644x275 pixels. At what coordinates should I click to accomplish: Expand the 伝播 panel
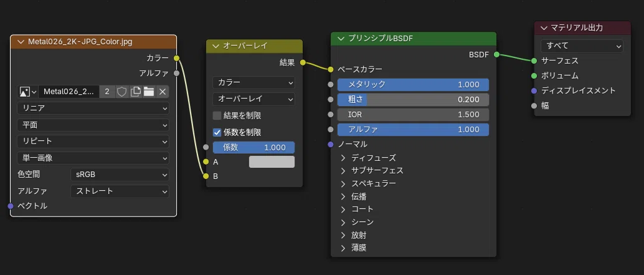pos(343,196)
